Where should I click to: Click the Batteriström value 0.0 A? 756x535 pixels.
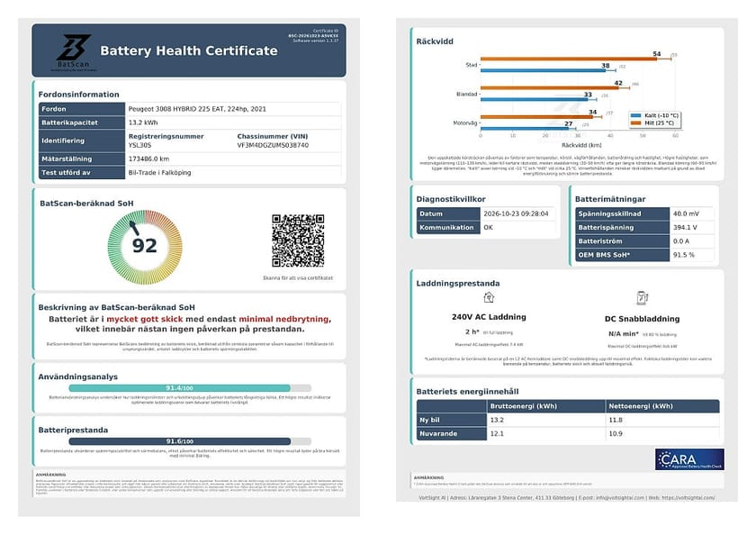[x=681, y=241]
